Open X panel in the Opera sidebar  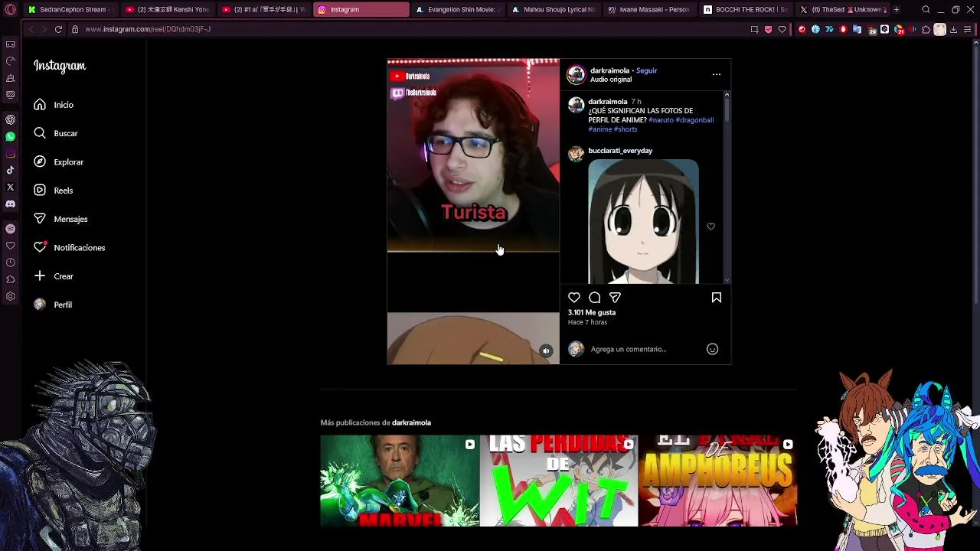pyautogui.click(x=10, y=187)
